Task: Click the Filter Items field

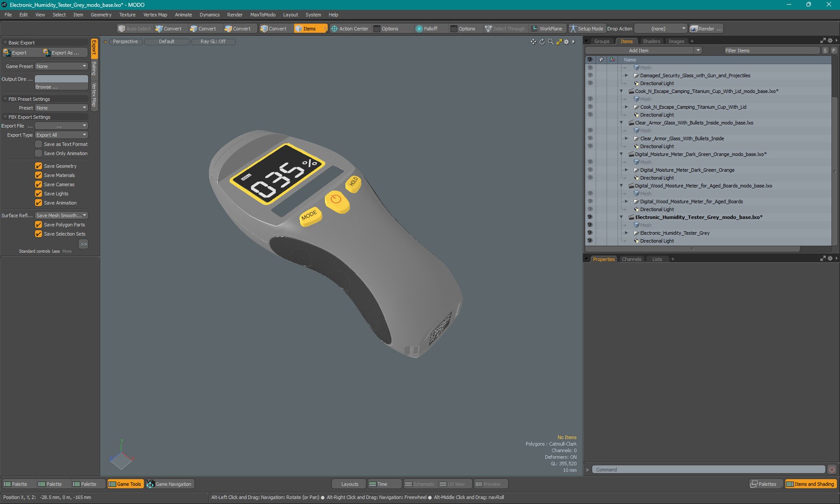Action: tap(771, 50)
